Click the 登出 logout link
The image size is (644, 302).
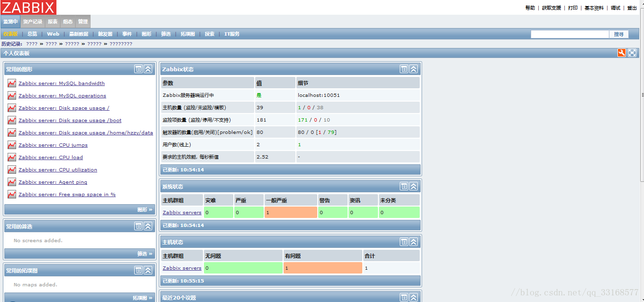(x=632, y=8)
